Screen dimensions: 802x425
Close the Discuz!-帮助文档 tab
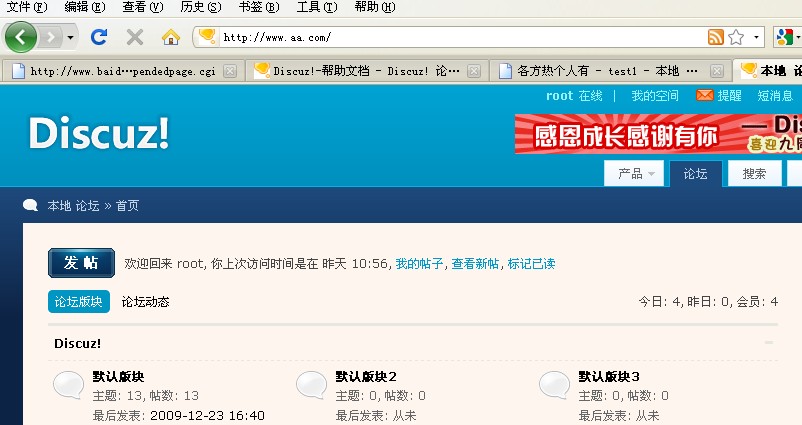pyautogui.click(x=474, y=71)
